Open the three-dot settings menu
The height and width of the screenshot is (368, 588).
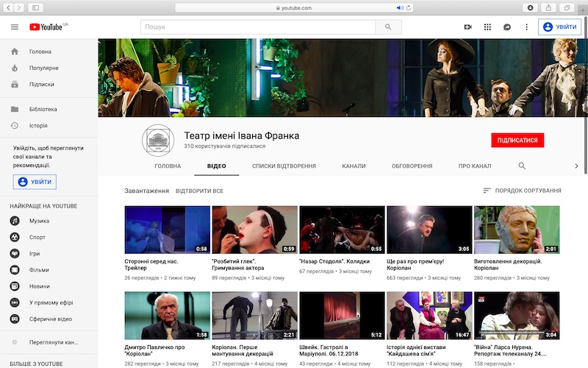[526, 27]
